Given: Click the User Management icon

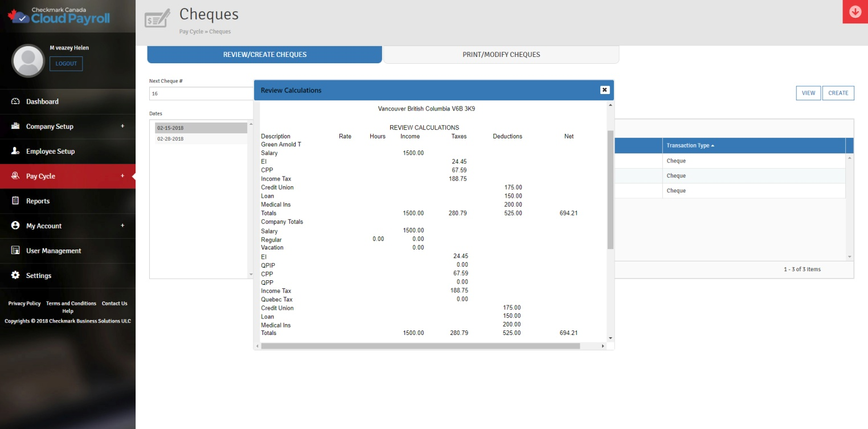Looking at the screenshot, I should pos(15,251).
